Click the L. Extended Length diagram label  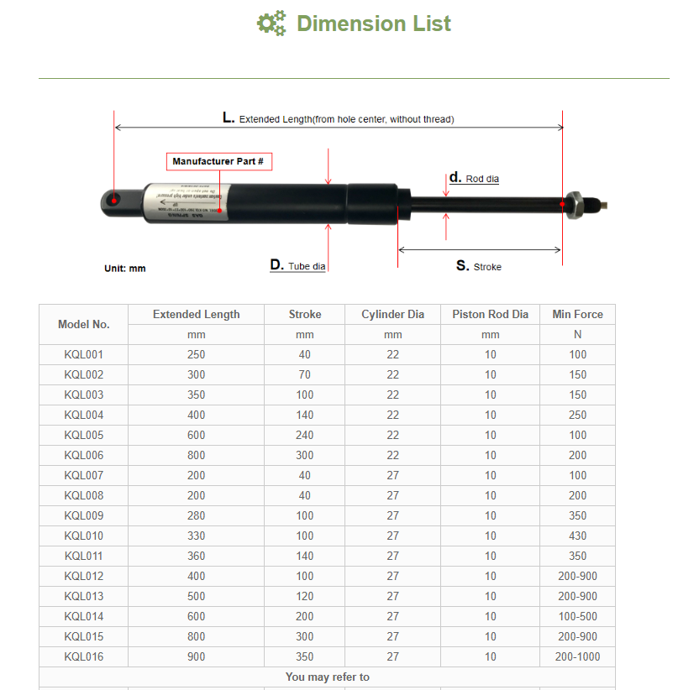point(338,118)
